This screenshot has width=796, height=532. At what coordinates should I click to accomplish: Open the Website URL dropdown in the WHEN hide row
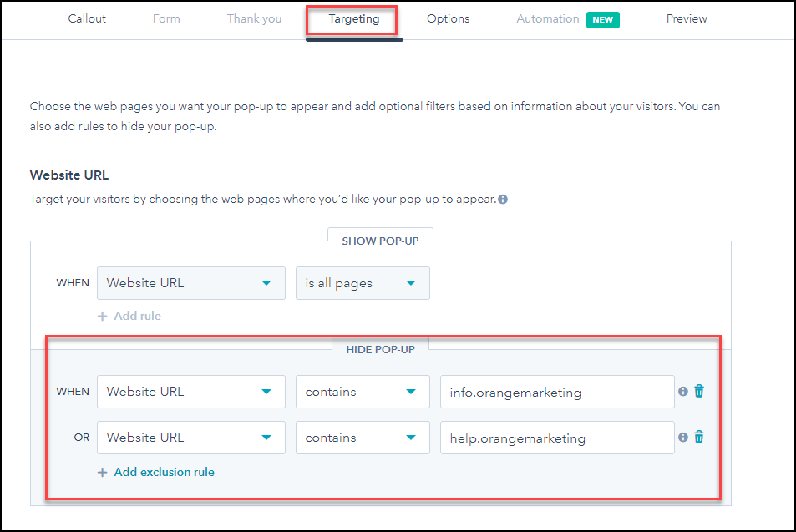(190, 391)
